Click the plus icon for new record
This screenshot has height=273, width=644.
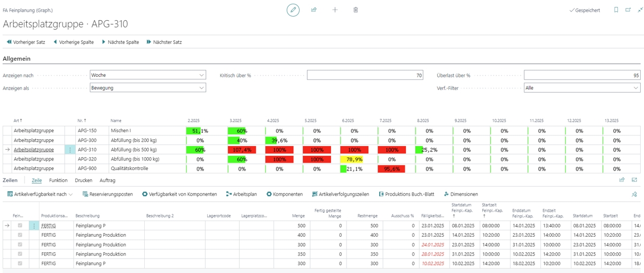[x=335, y=10]
